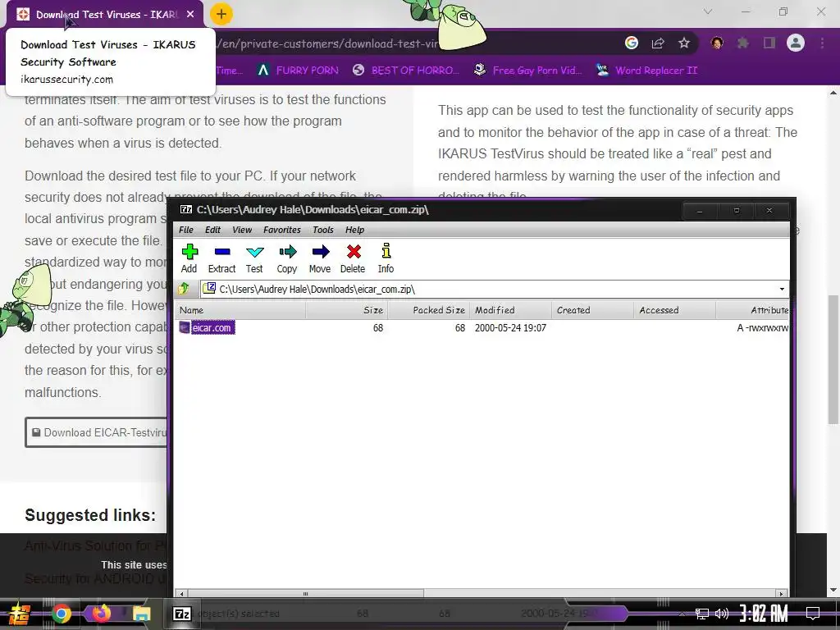Open the Chrome extensions puzzle icon
840x630 pixels.
743,43
